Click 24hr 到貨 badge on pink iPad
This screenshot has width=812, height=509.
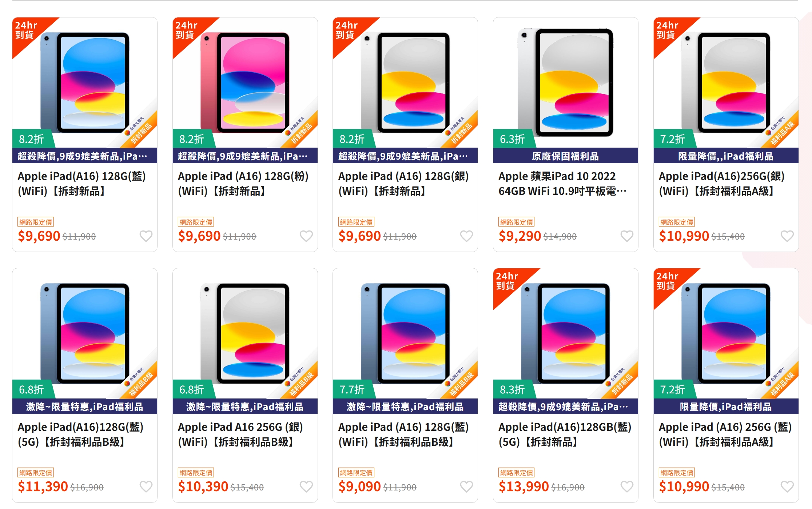pyautogui.click(x=187, y=30)
